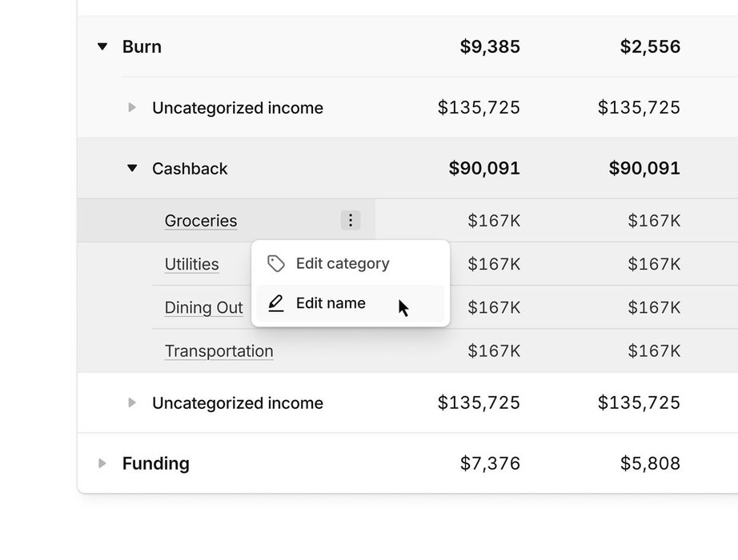Expand Uncategorized income row below Transportation
738x560 pixels.
[132, 402]
